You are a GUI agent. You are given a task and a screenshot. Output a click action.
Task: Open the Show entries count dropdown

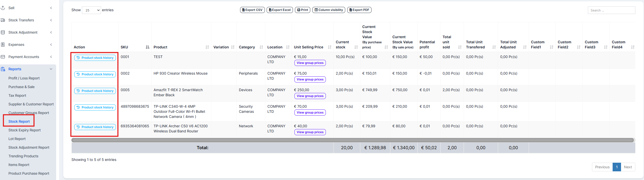tap(91, 10)
